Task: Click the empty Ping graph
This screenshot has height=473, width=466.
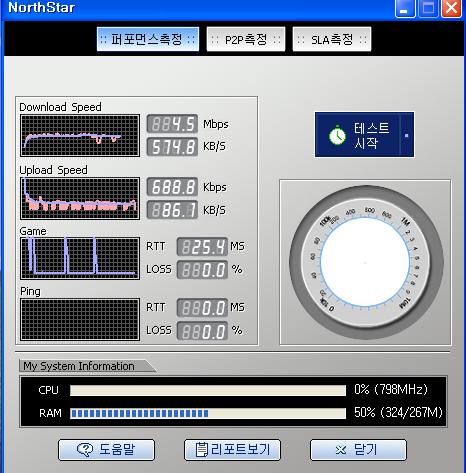Action: 80,319
